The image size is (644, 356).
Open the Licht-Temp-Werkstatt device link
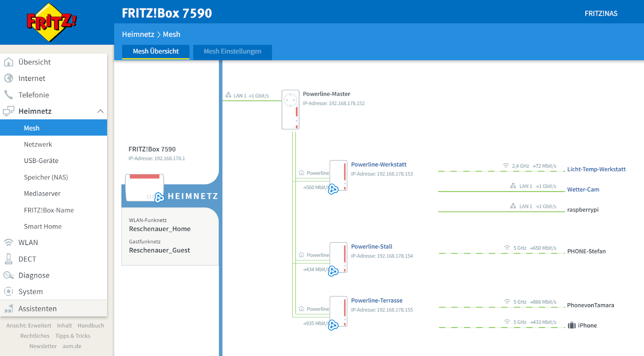coord(597,169)
